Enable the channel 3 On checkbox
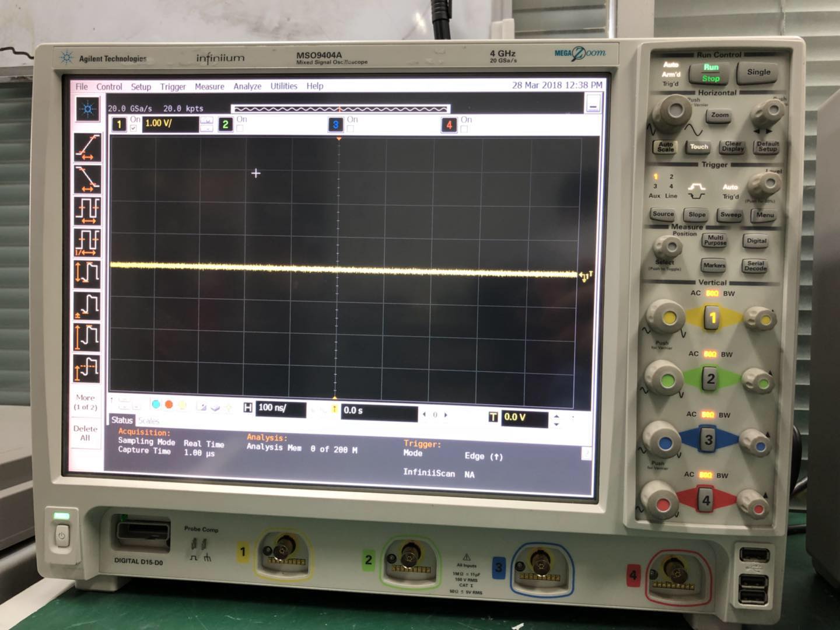 click(350, 128)
